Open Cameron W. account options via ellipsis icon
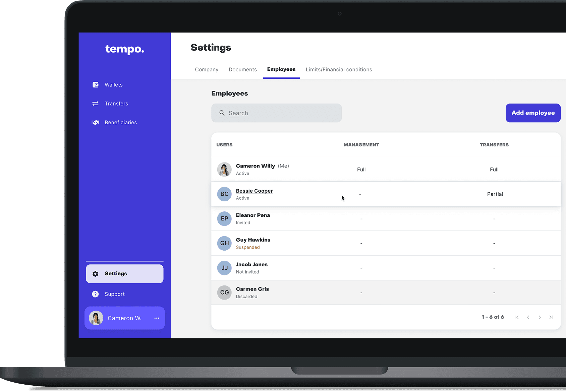Image resolution: width=566 pixels, height=392 pixels. coord(157,318)
